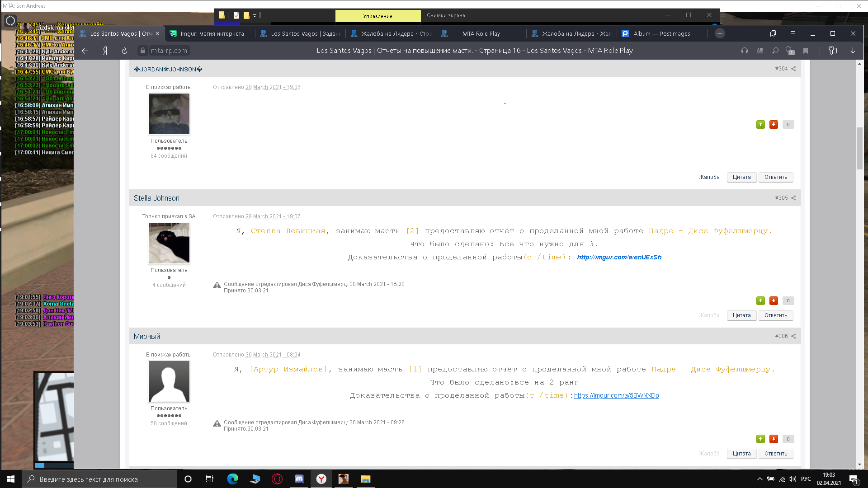The width and height of the screenshot is (868, 488).
Task: Click the mta-rp.com address field
Action: pos(169,51)
